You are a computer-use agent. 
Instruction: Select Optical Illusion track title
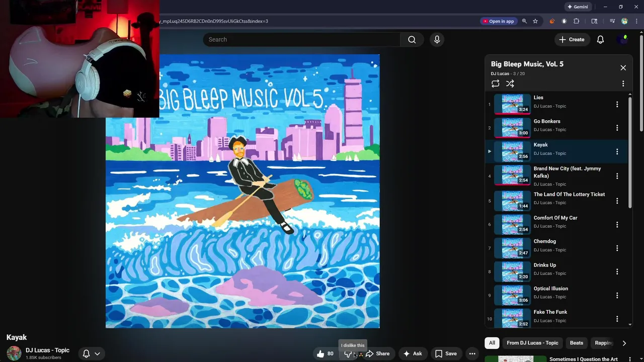coord(551,289)
